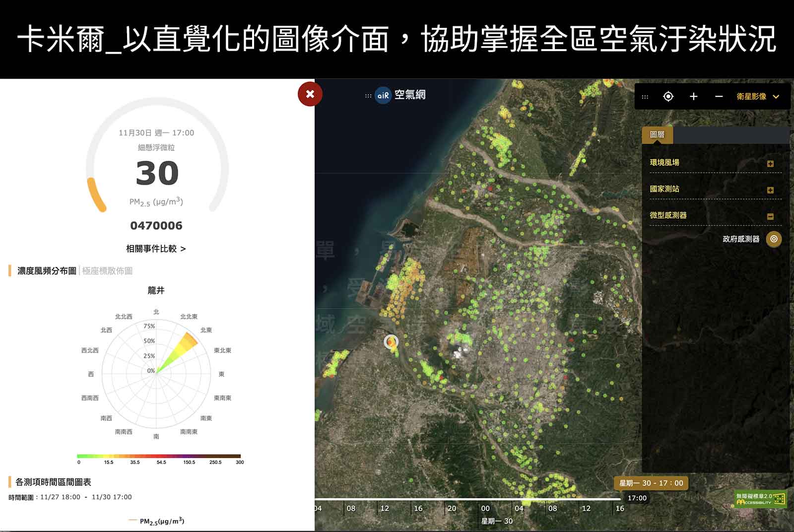Switch to 極座標散佈圖 tab
The height and width of the screenshot is (532, 794).
click(x=107, y=270)
